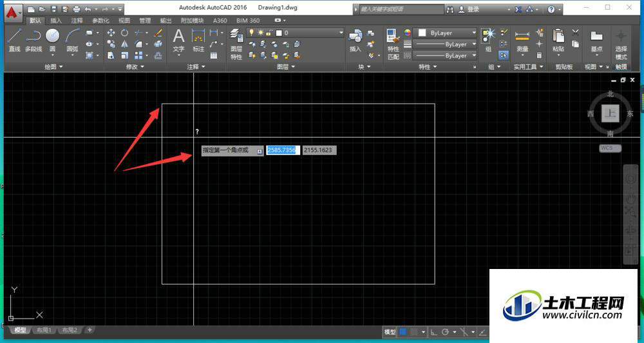Image resolution: width=644 pixels, height=343 pixels.
Task: Expand the Annotation (注释) panel
Action: [x=196, y=66]
